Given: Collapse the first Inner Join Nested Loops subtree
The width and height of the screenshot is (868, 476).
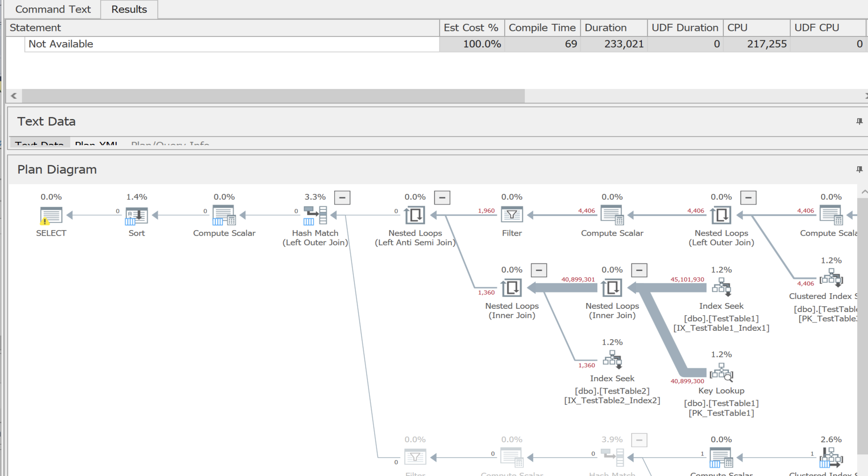Looking at the screenshot, I should pos(539,270).
